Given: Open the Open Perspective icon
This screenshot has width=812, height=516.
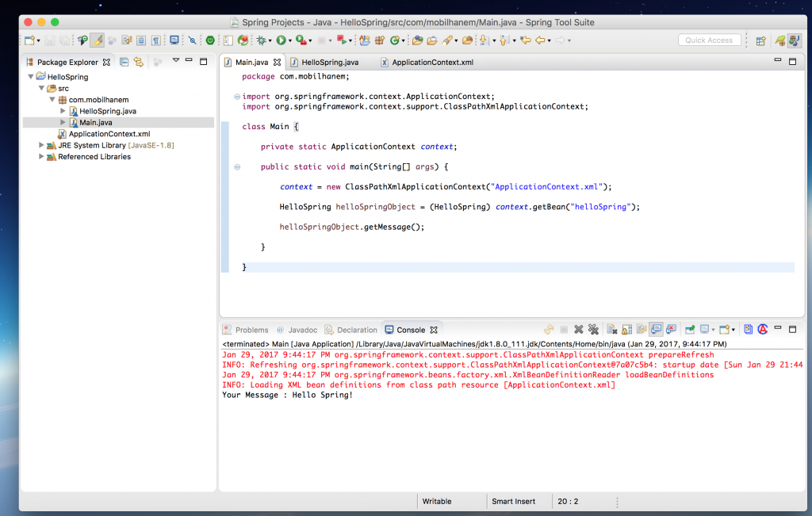Looking at the screenshot, I should 760,40.
